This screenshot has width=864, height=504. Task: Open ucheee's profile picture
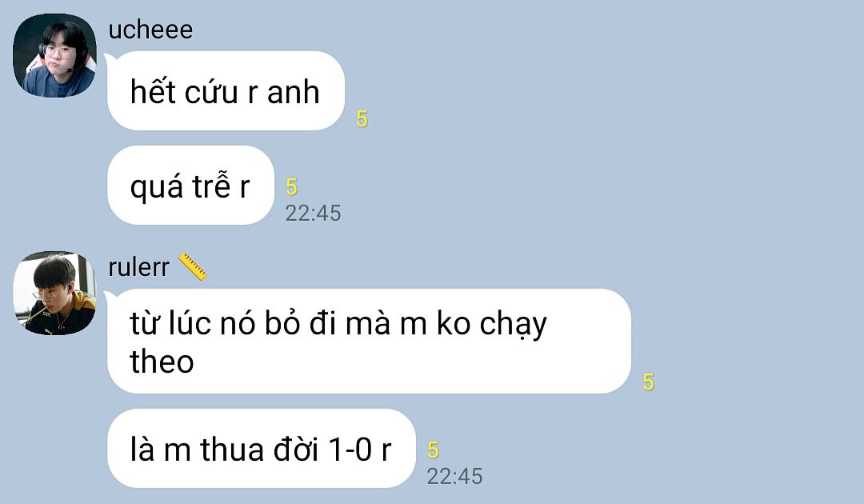pos(54,56)
